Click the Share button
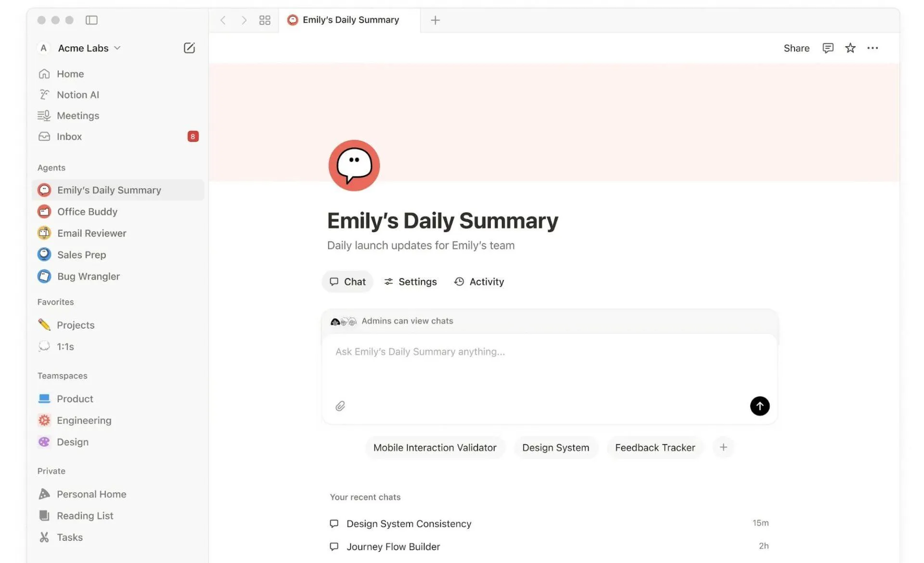Screen dimensions: 924x563 [x=796, y=48]
